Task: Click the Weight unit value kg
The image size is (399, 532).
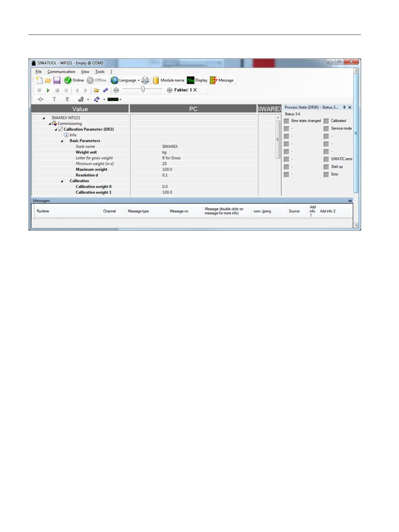Action: [x=164, y=152]
